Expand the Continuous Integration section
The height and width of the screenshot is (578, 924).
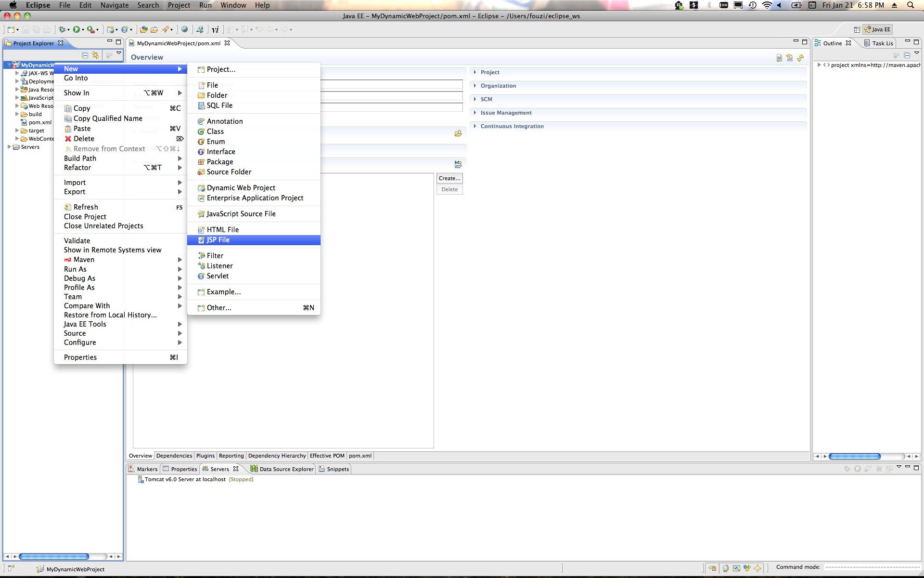click(x=475, y=126)
